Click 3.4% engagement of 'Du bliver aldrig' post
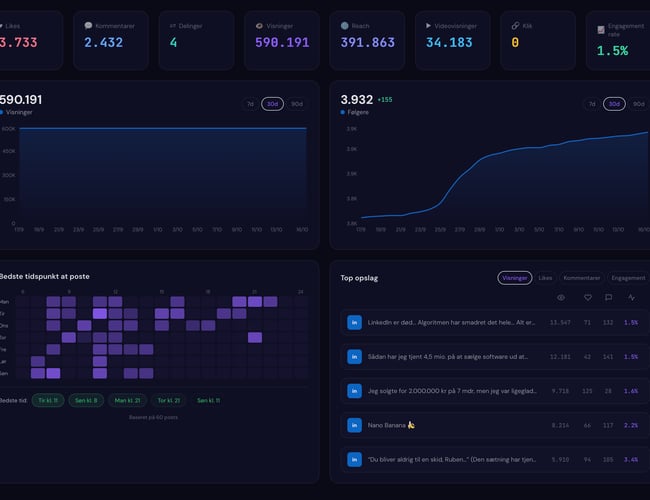The width and height of the screenshot is (650, 500). coord(631,460)
